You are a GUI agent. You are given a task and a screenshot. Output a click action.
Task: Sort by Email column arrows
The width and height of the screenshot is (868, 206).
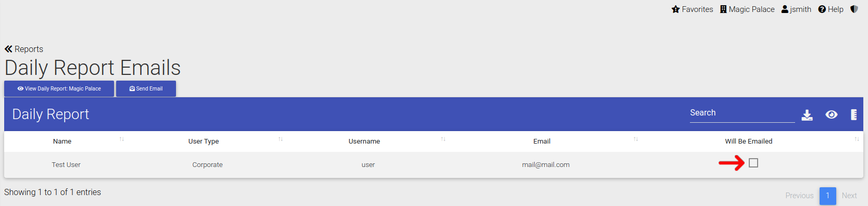pos(636,139)
